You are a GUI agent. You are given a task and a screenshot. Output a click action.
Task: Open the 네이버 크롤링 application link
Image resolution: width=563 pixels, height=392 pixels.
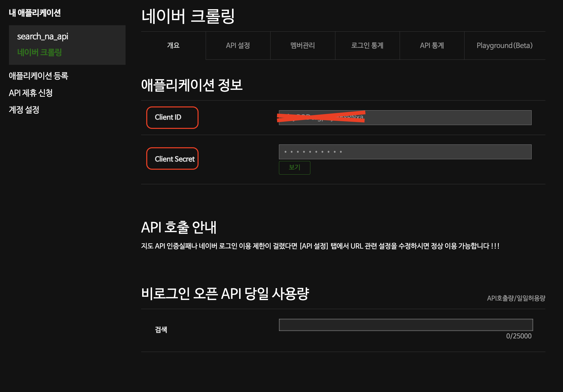point(40,52)
